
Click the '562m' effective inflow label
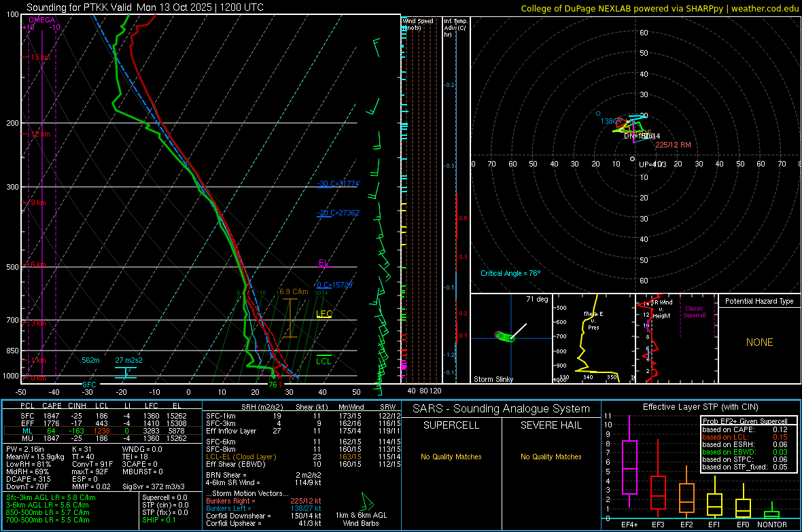coord(90,360)
